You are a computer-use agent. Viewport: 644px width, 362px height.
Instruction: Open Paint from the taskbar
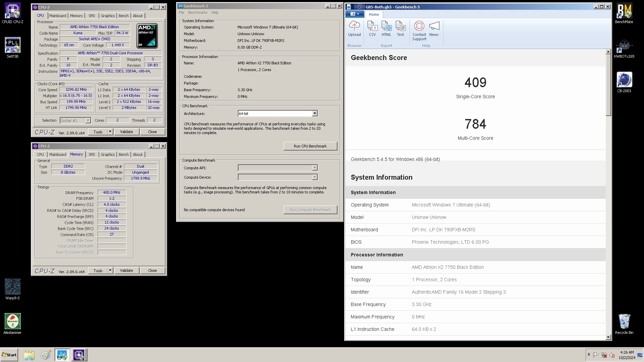tap(46, 355)
